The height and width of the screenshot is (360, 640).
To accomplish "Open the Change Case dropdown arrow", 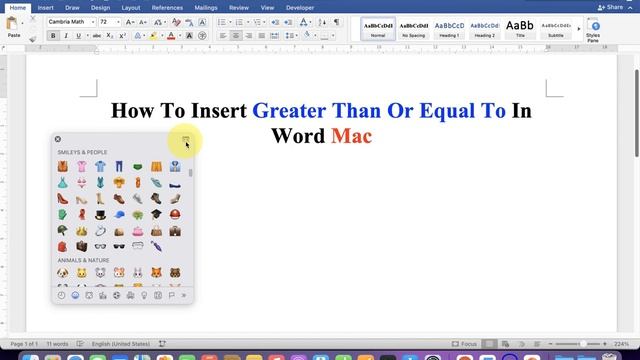I will pos(165,22).
